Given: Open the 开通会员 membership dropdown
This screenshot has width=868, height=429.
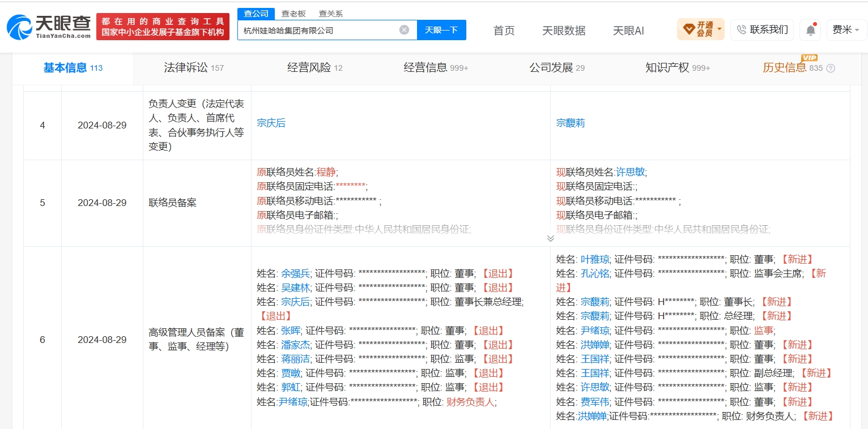Looking at the screenshot, I should pos(701,29).
